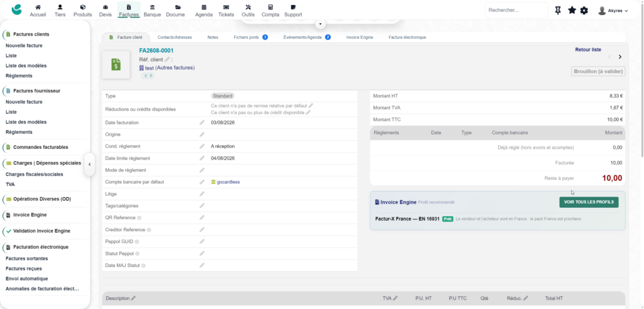The image size is (644, 309).
Task: Open the Compta calculator icon
Action: [x=270, y=7]
